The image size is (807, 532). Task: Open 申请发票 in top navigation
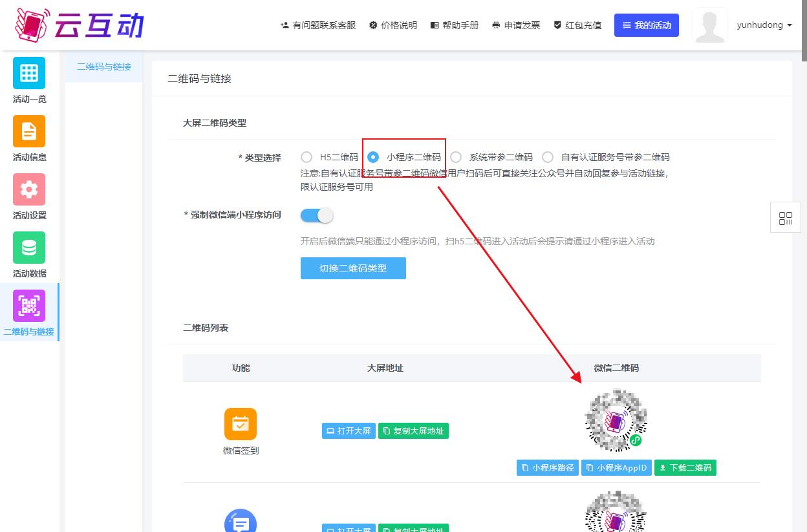[516, 25]
